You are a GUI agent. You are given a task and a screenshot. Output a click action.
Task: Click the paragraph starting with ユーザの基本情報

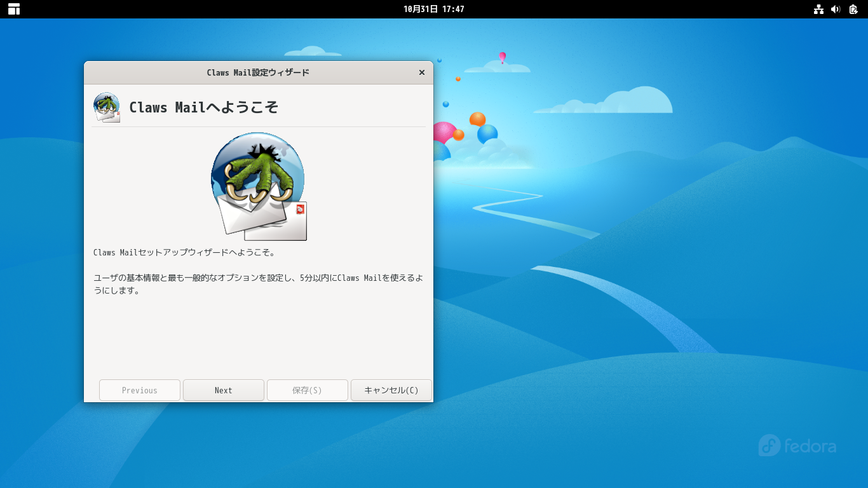coord(258,285)
